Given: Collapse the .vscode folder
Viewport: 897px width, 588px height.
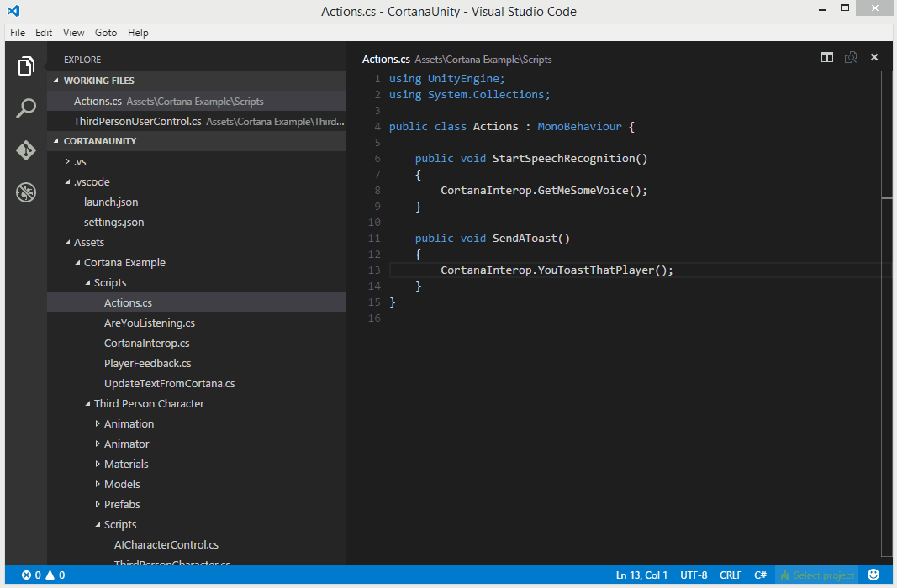Looking at the screenshot, I should (x=67, y=181).
